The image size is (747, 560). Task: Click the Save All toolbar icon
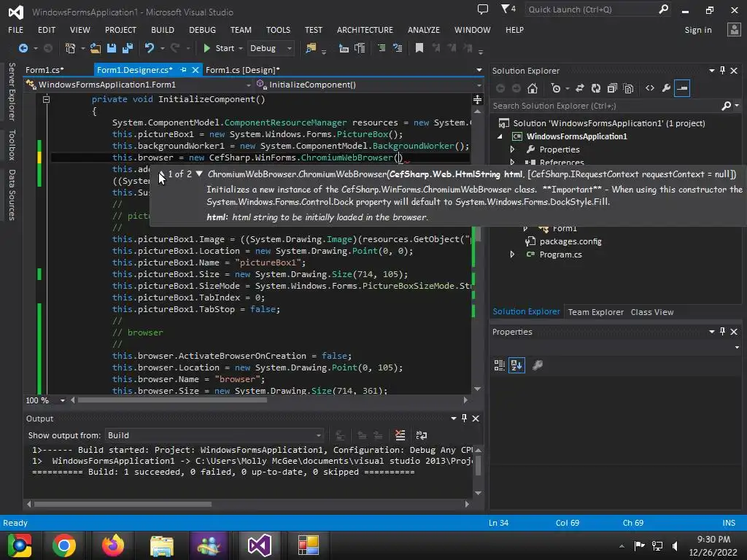point(127,48)
